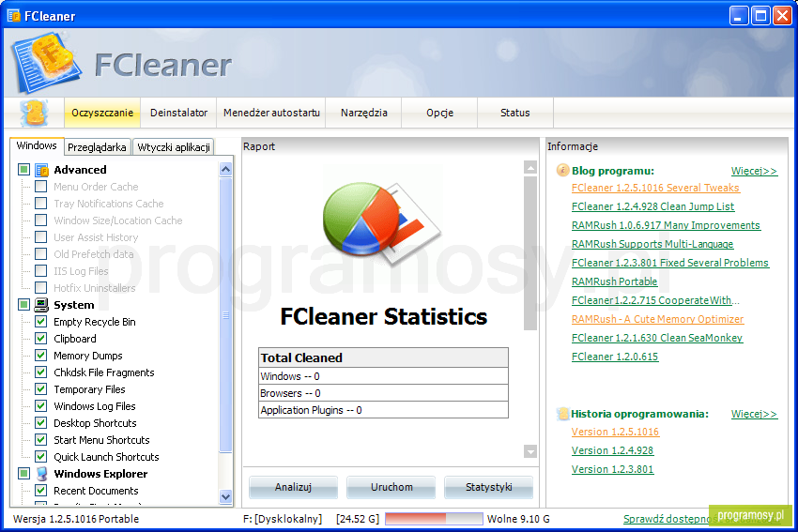The width and height of the screenshot is (798, 532).
Task: Enable the Hotfix Uninstallers checkbox
Action: click(x=40, y=287)
